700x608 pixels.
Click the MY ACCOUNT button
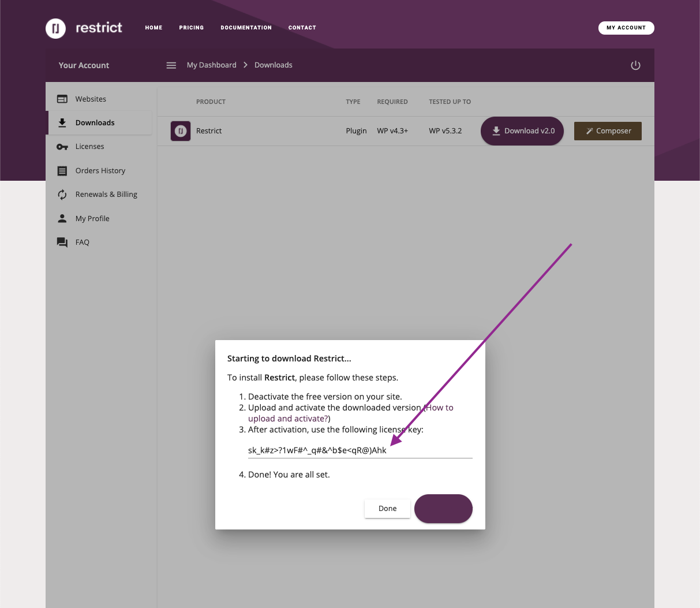coord(626,28)
